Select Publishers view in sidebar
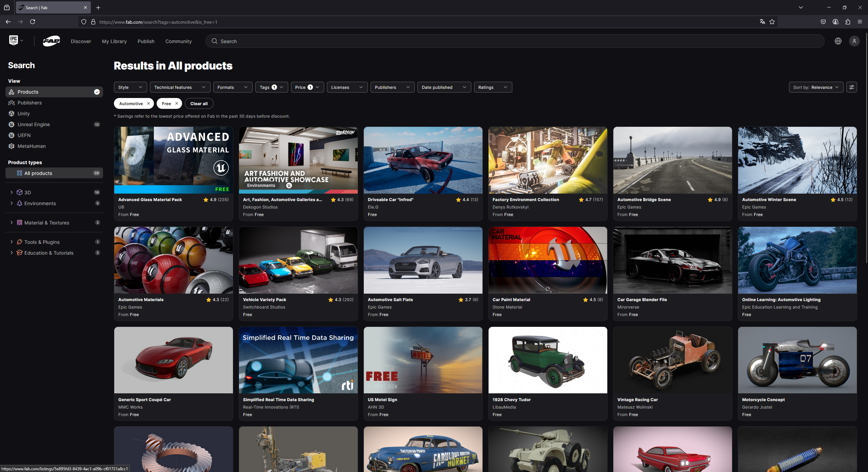868x472 pixels. coord(54,103)
